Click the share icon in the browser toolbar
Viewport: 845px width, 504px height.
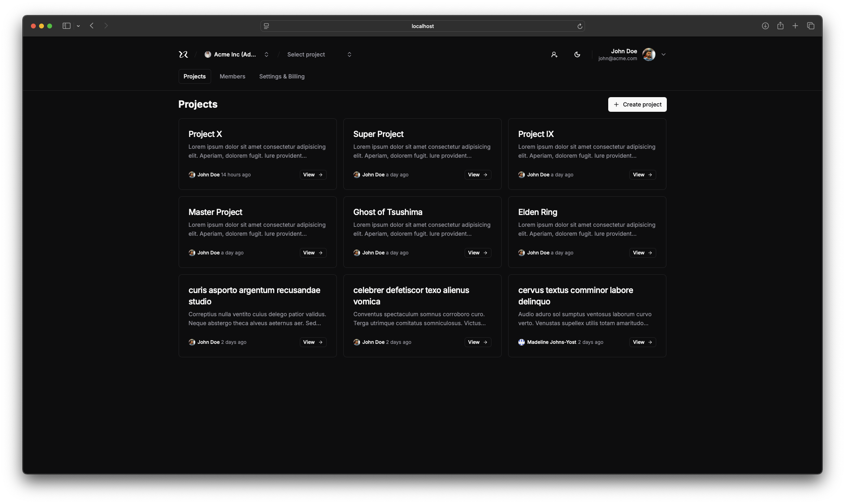(780, 26)
